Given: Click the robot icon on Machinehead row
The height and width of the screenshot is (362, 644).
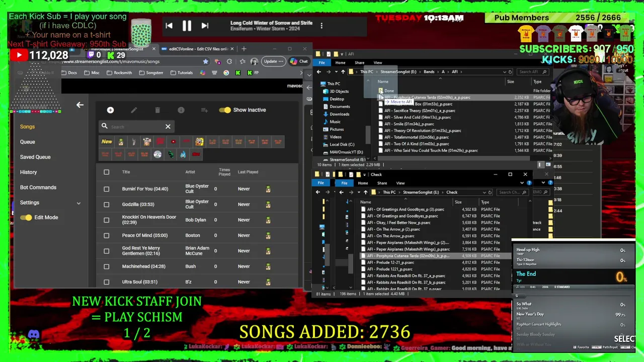Looking at the screenshot, I should click(x=268, y=266).
